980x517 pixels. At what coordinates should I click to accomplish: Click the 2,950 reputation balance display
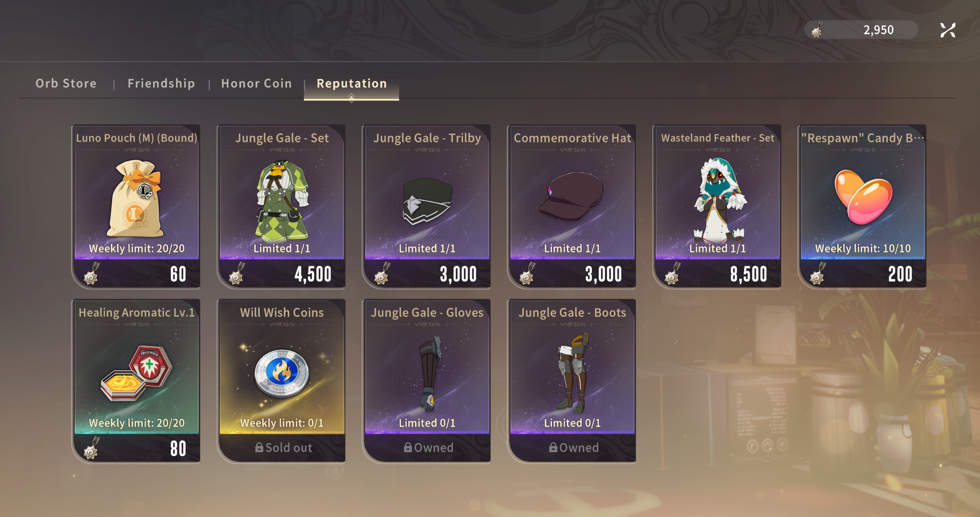878,30
